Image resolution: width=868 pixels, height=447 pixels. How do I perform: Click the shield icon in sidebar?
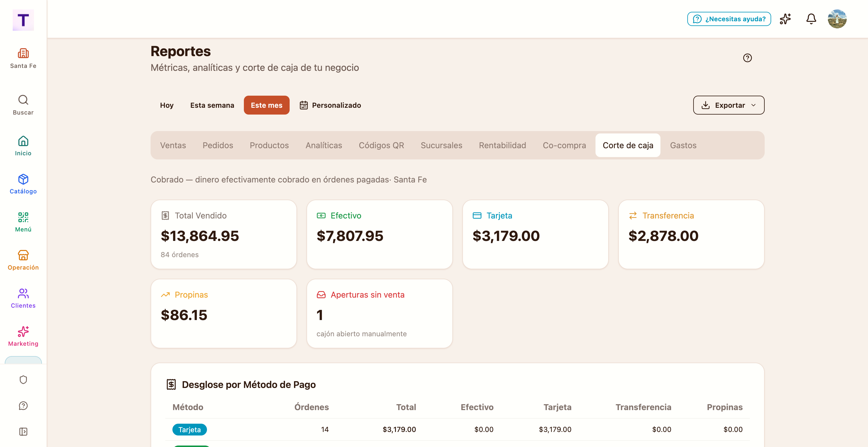23,380
